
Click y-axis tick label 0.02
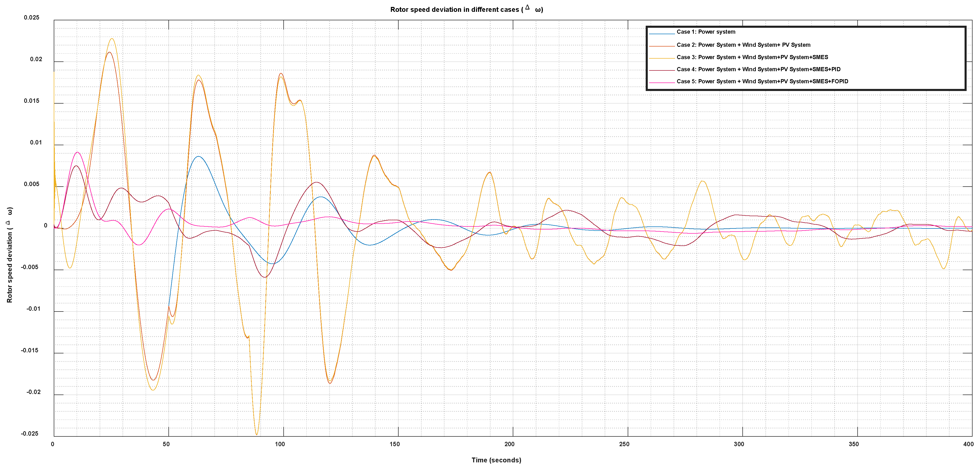pos(36,59)
